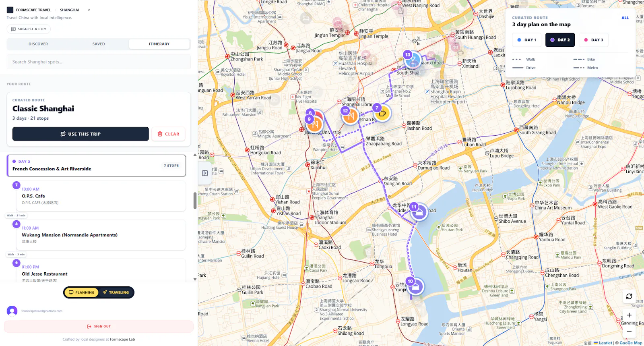
Task: Toggle the sidebar collapse panel icon
Action: 205,173
